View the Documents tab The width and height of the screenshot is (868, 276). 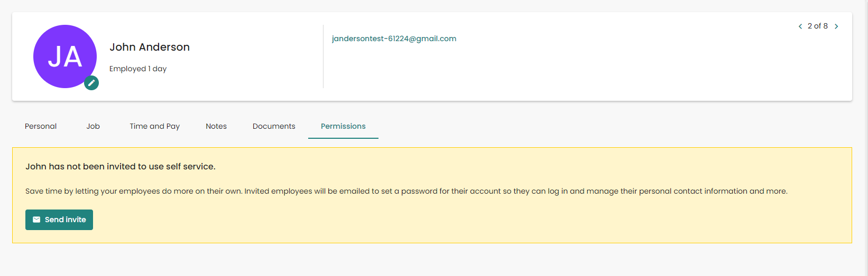coord(274,126)
